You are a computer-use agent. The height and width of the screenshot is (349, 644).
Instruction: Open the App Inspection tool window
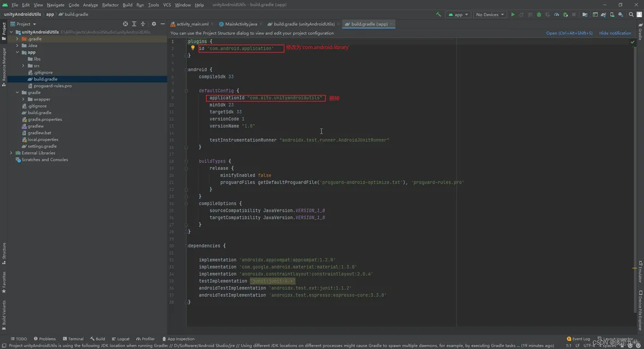pyautogui.click(x=178, y=339)
